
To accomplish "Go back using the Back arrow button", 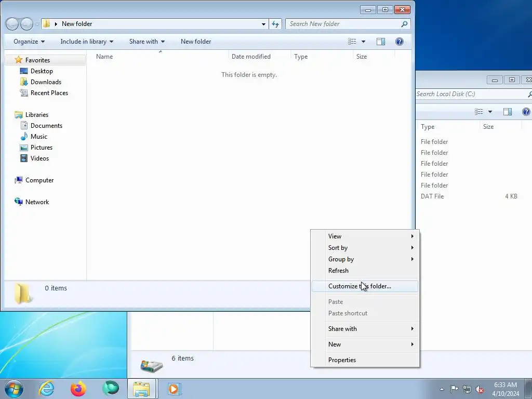I will [x=12, y=24].
